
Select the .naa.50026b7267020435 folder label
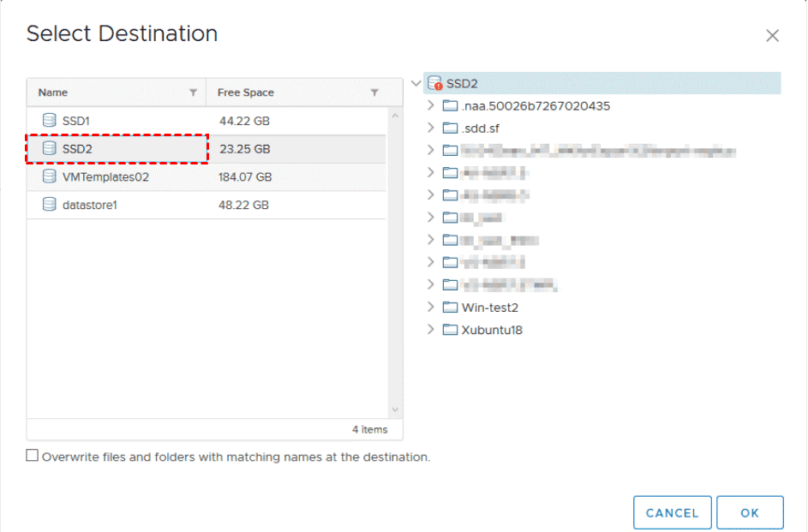tap(536, 106)
